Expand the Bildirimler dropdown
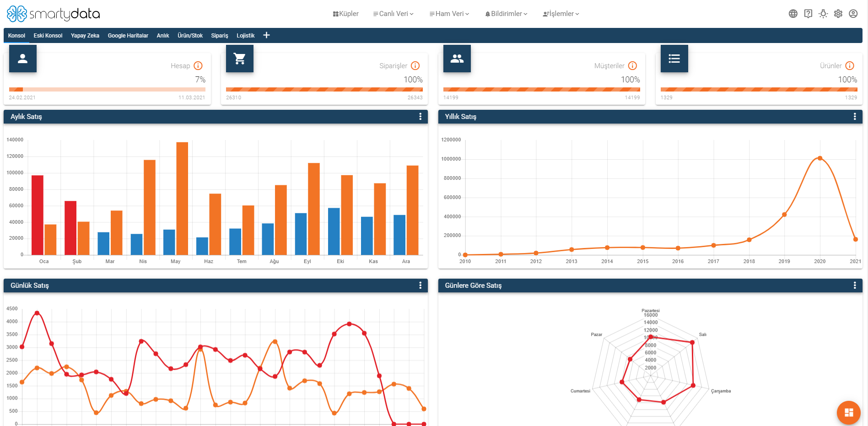Image resolution: width=868 pixels, height=426 pixels. (507, 14)
